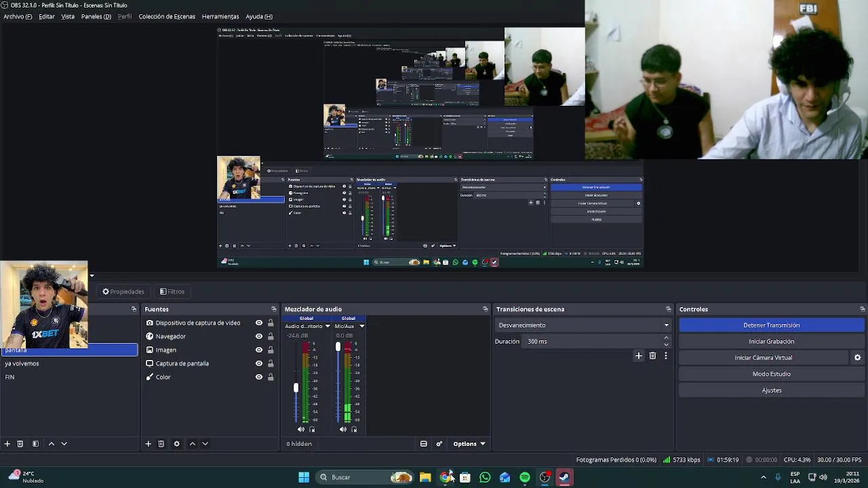Open Mic/Aux channel dropdown arrow

tap(361, 326)
